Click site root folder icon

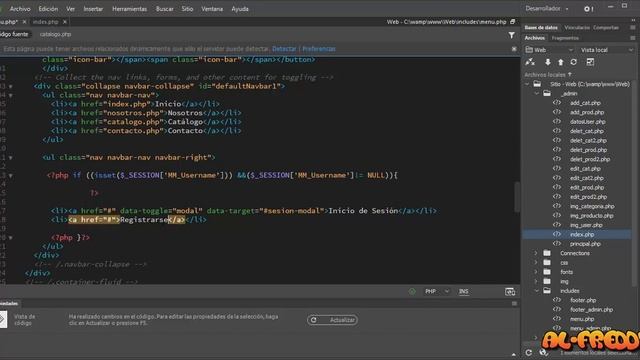pyautogui.click(x=537, y=84)
